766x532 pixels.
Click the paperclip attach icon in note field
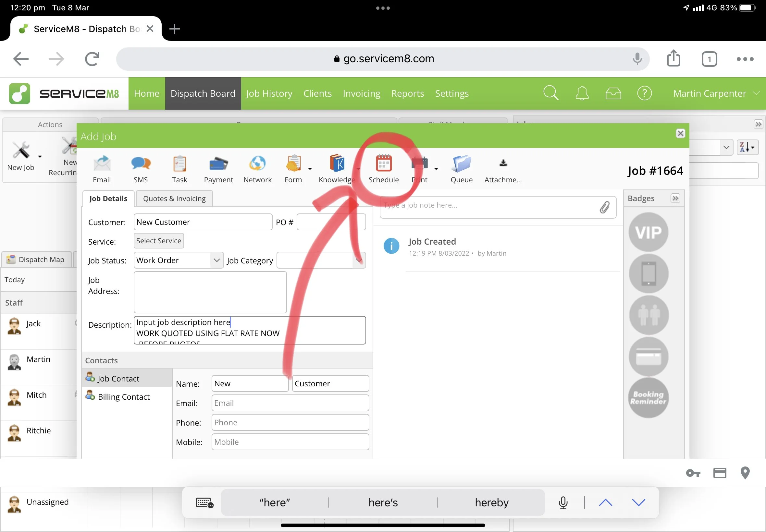(604, 207)
